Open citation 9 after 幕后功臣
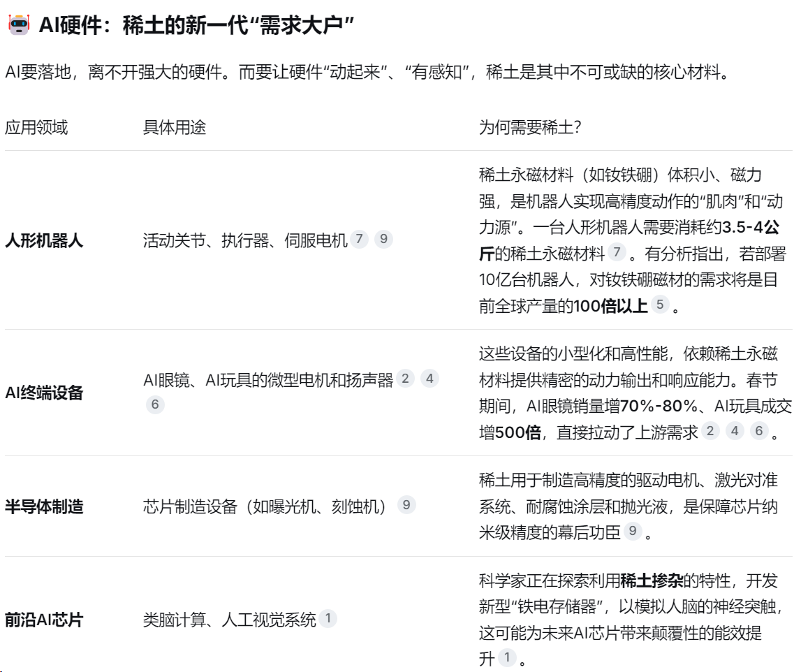Image resolution: width=794 pixels, height=672 pixels. pyautogui.click(x=633, y=532)
